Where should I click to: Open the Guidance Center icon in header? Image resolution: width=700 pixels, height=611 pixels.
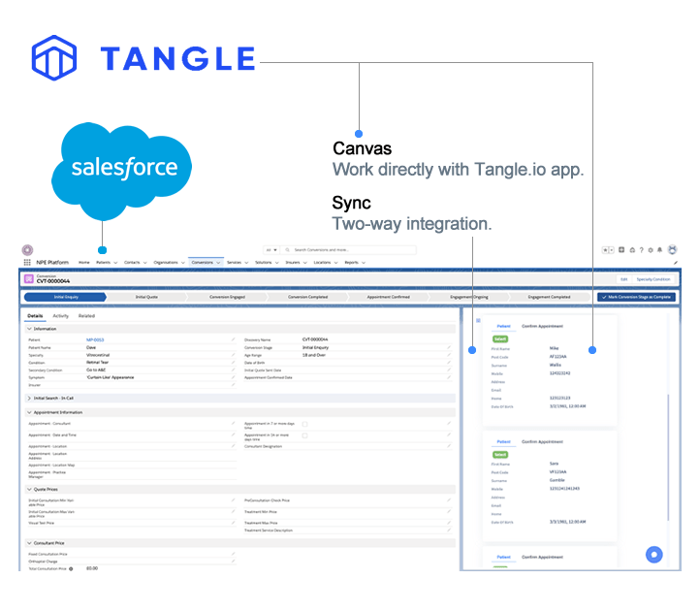(632, 250)
